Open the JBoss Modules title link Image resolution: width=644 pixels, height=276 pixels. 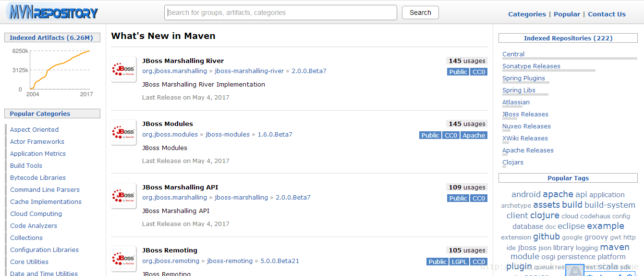point(168,124)
